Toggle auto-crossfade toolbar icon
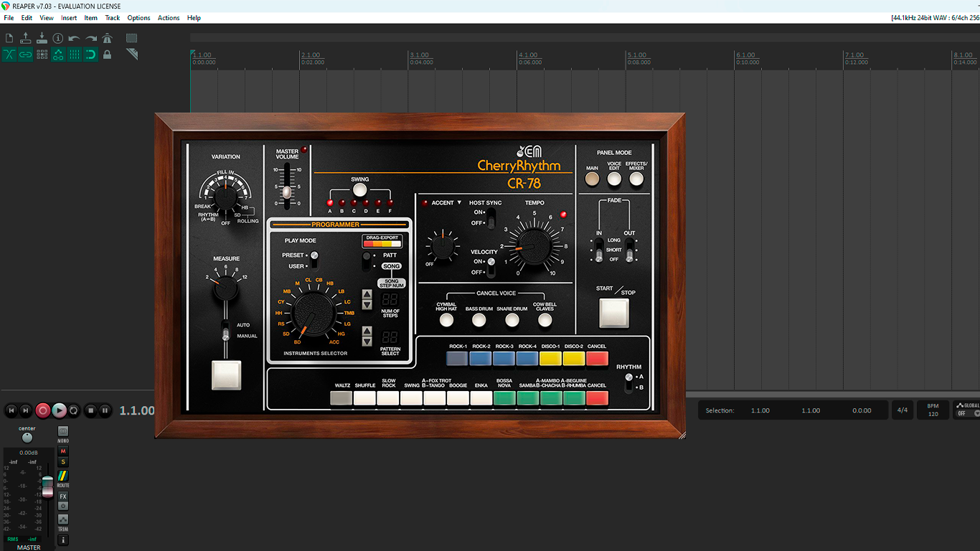Viewport: 980px width, 551px height. tap(9, 55)
